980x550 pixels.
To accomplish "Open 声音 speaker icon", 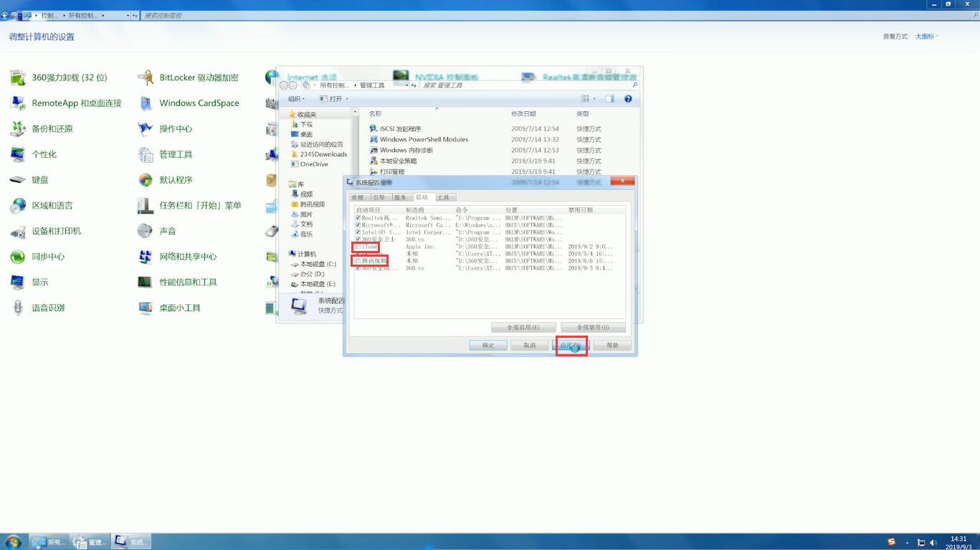I will click(x=146, y=231).
